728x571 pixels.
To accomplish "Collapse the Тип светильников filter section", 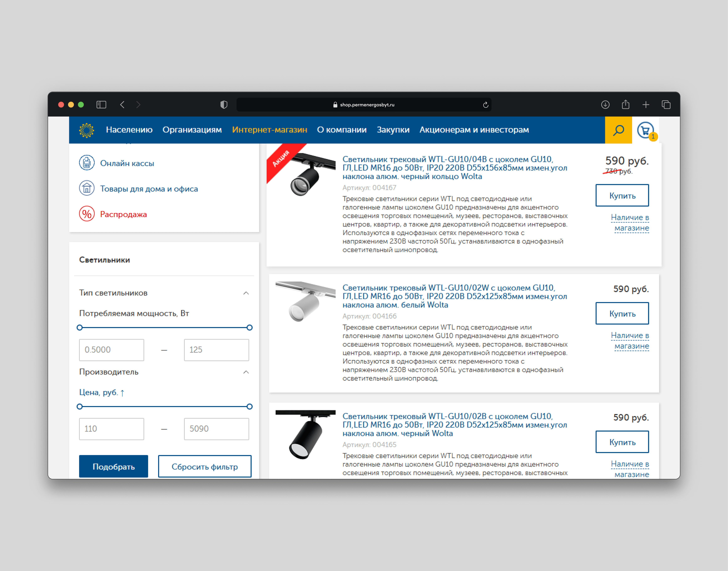I will tap(246, 293).
